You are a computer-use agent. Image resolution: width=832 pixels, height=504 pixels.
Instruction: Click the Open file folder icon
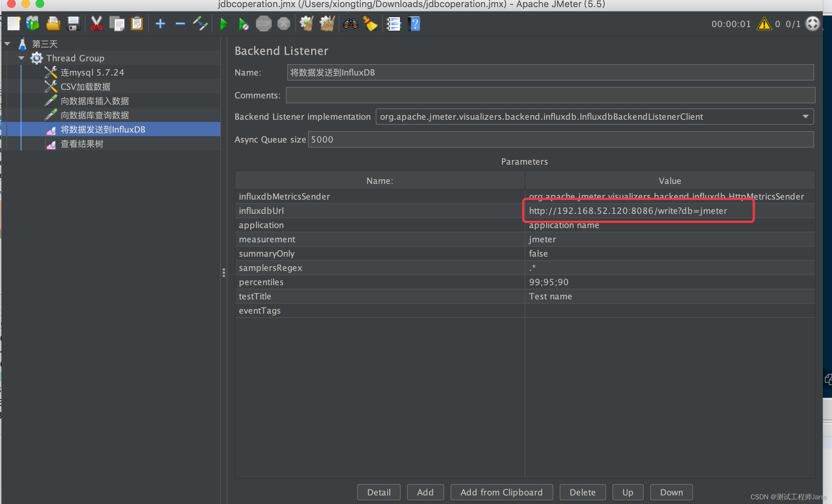(x=53, y=24)
